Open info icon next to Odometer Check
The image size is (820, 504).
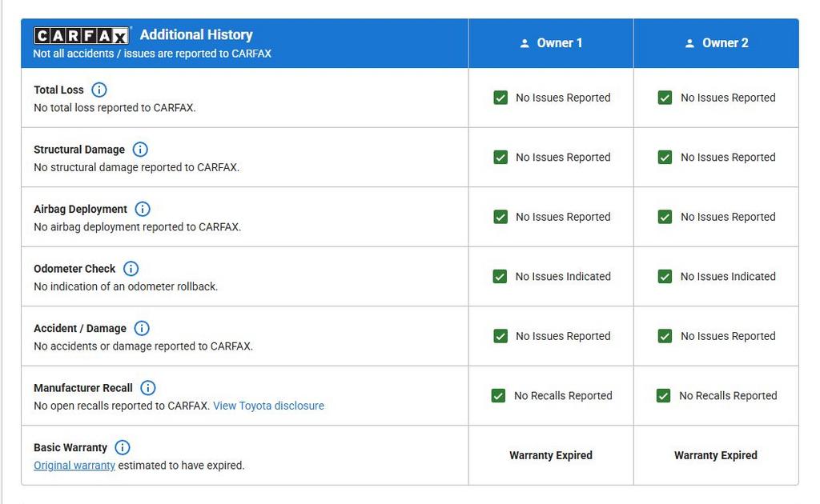131,269
